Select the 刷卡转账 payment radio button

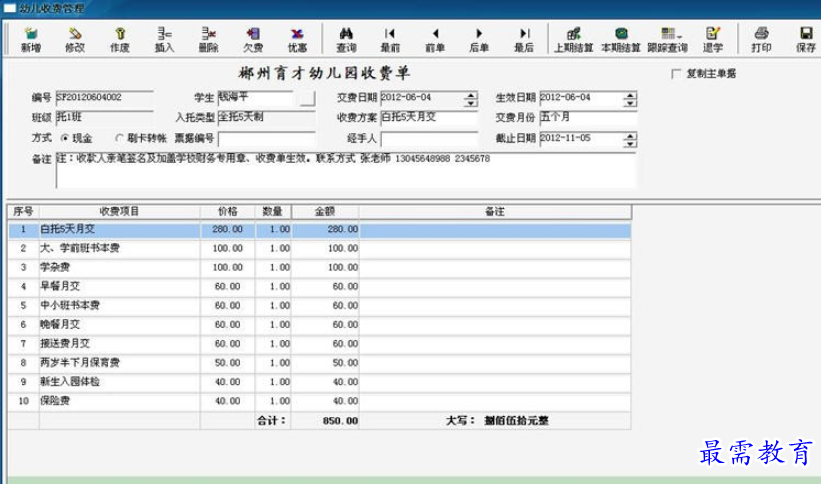120,138
